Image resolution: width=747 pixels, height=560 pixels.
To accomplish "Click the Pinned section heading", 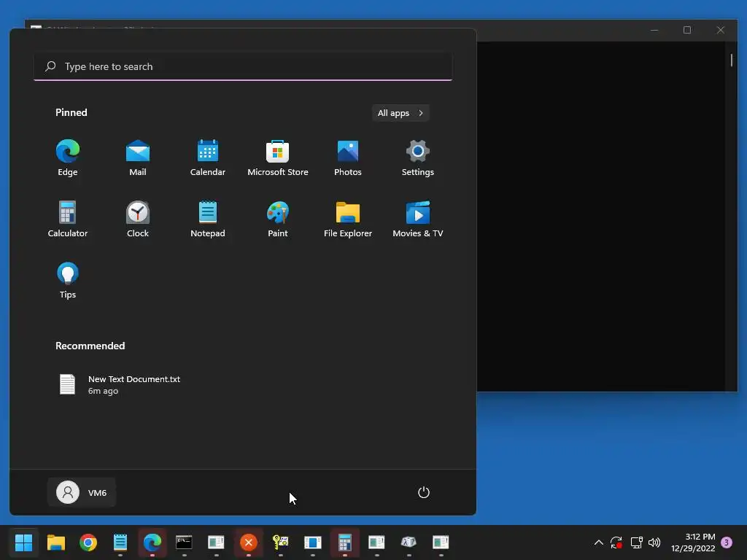I will point(71,112).
